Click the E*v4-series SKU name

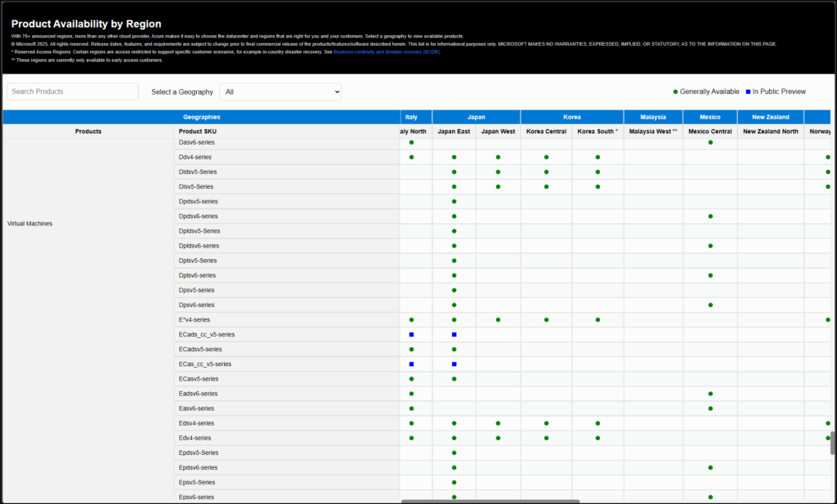195,320
